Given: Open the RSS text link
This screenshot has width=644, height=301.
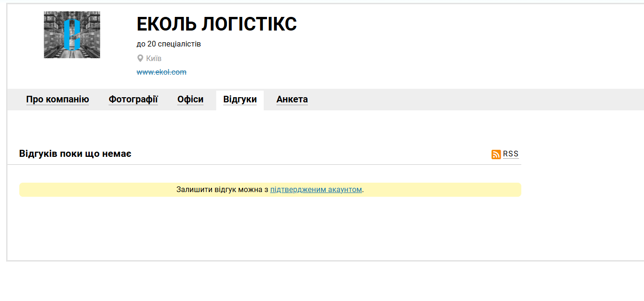Looking at the screenshot, I should (510, 154).
